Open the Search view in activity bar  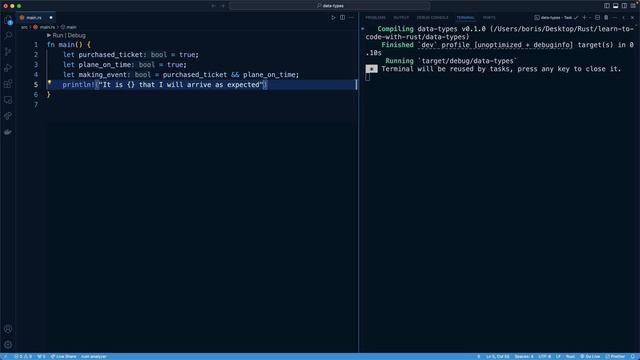(8, 36)
